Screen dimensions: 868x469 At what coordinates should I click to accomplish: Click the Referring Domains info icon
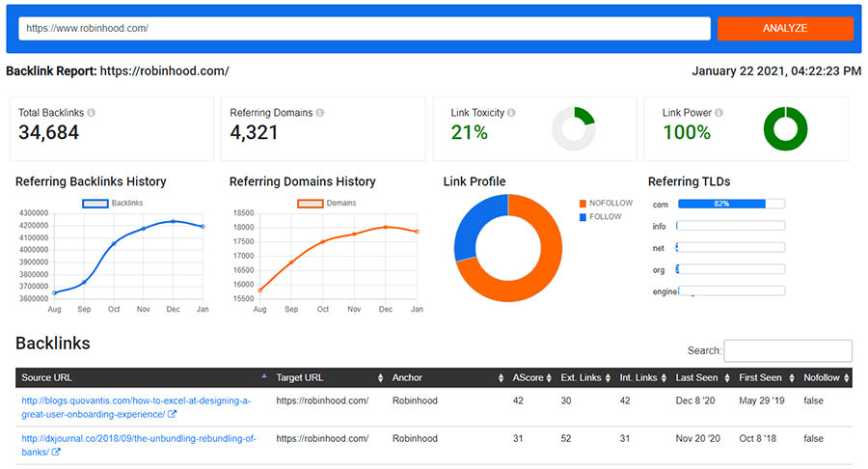coord(320,112)
